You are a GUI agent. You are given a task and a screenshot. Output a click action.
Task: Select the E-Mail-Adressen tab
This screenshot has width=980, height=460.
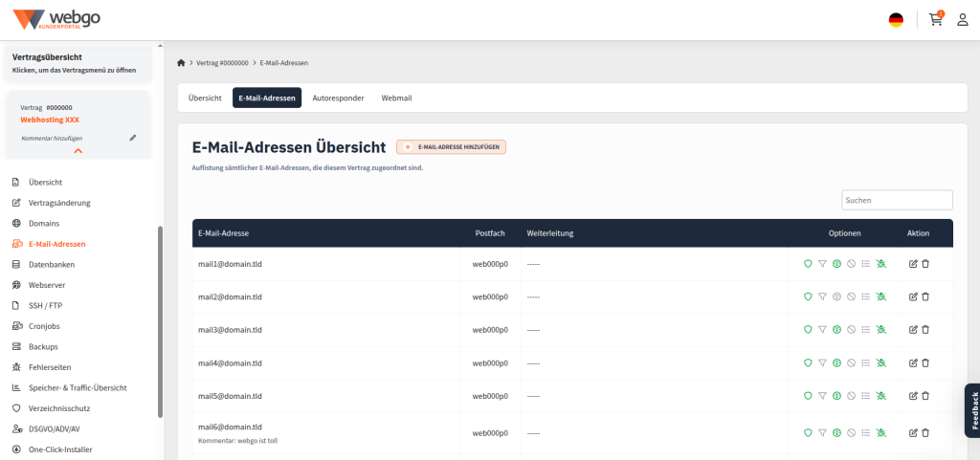267,98
